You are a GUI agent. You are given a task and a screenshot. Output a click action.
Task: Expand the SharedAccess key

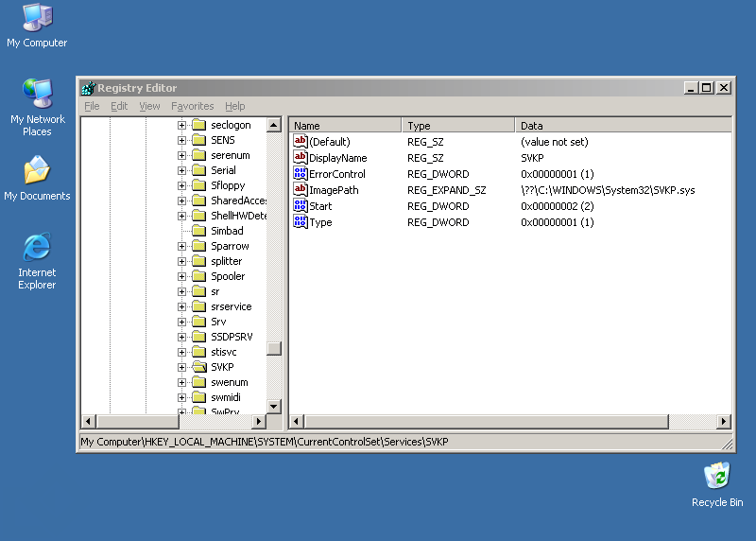point(181,201)
